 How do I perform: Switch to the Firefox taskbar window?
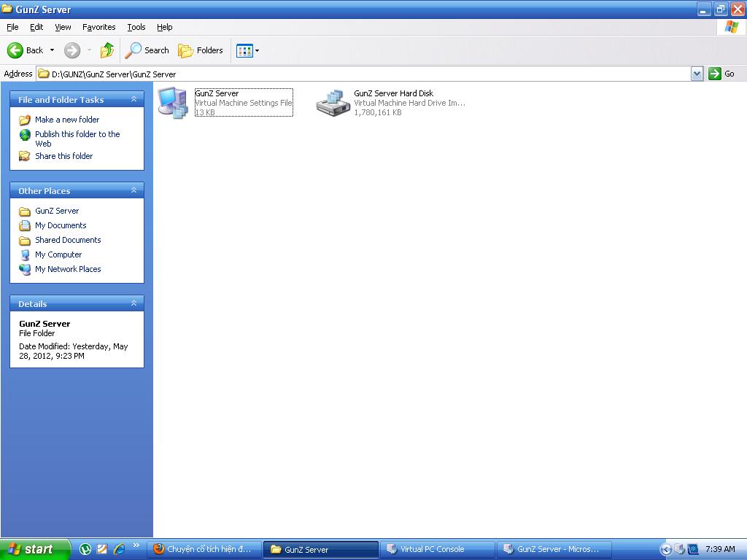coord(204,549)
